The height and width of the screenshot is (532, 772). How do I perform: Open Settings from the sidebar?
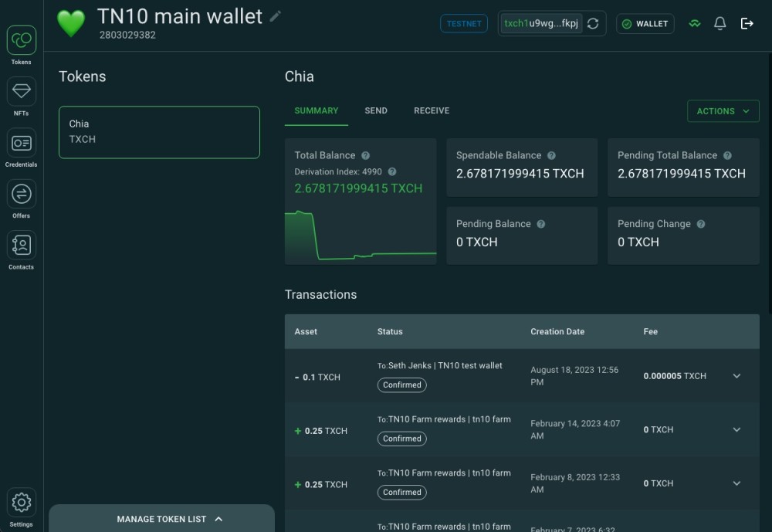(21, 503)
